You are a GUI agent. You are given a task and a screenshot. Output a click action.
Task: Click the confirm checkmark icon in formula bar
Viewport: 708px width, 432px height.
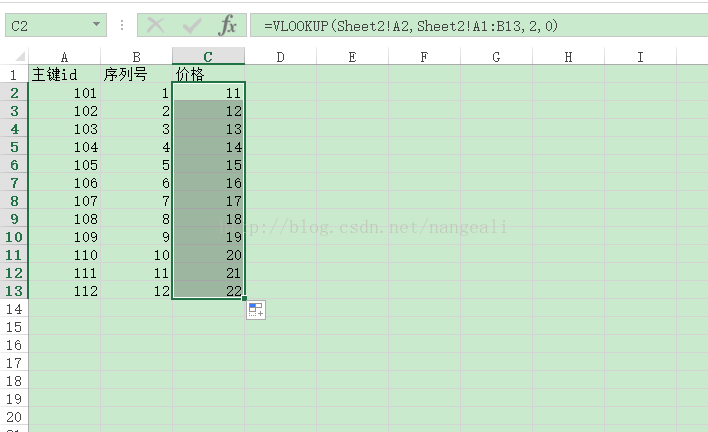[x=191, y=25]
